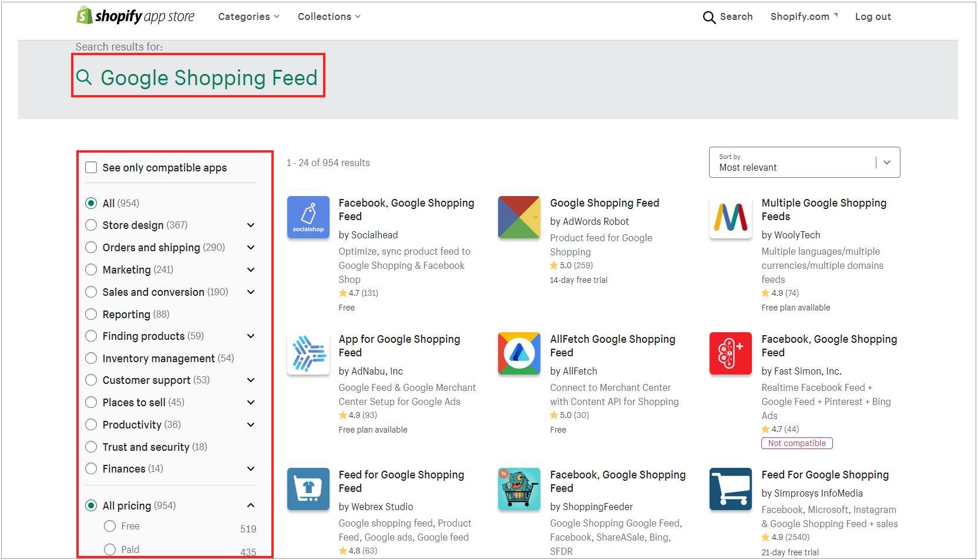The height and width of the screenshot is (560, 978).
Task: Open the AllFetch app icon
Action: pos(519,353)
